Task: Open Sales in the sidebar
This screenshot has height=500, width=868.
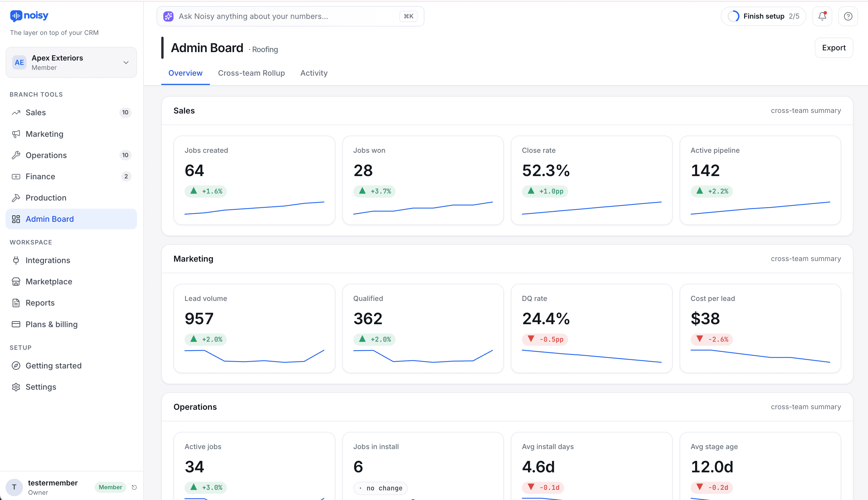Action: [71, 113]
